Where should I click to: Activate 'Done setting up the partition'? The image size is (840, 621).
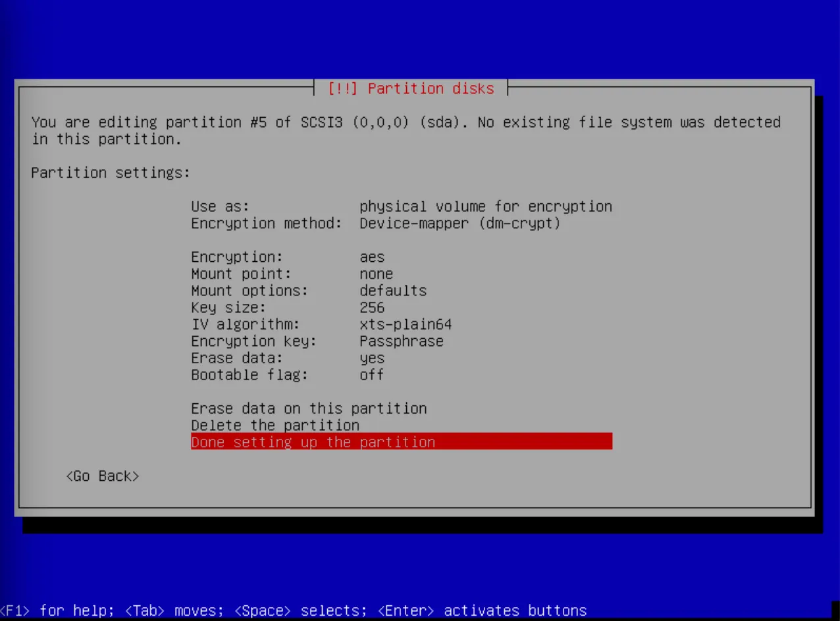pos(402,442)
